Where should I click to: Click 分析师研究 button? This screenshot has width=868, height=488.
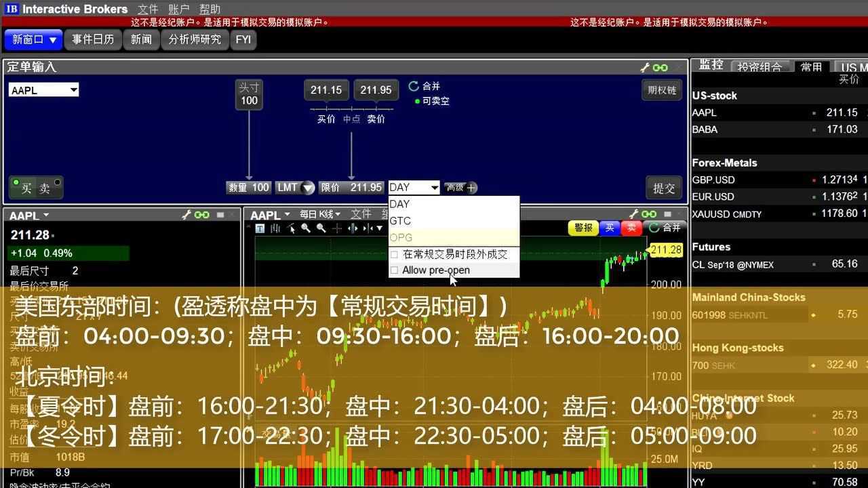195,39
